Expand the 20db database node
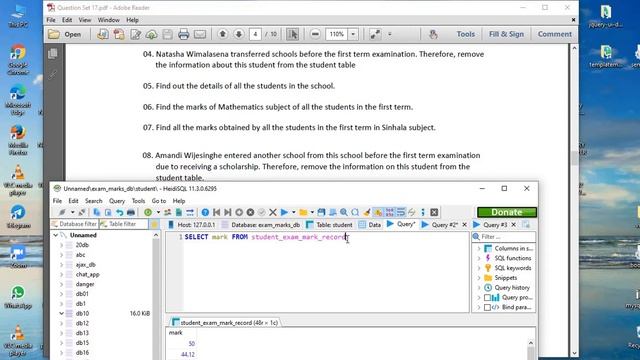 pos(62,245)
